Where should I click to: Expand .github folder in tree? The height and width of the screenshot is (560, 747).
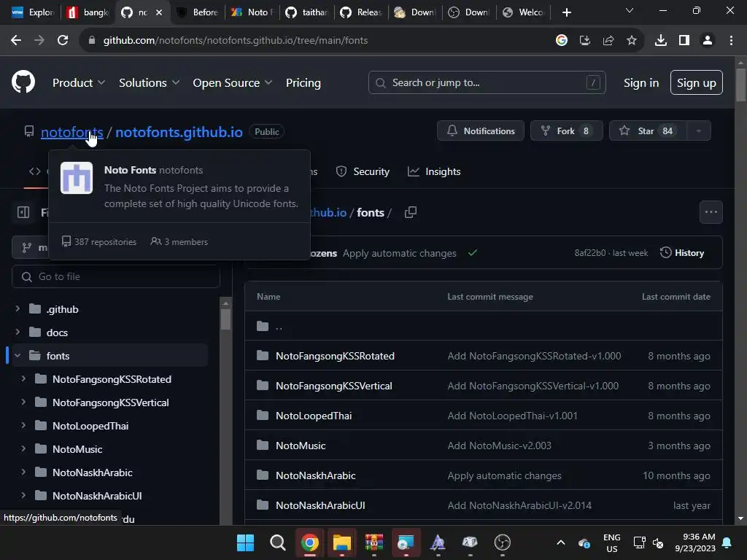pyautogui.click(x=18, y=308)
